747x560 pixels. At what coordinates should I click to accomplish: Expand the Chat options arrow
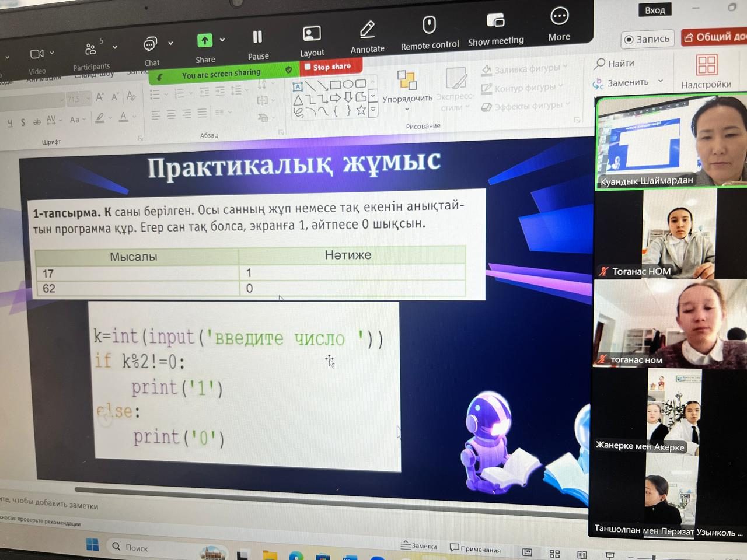[x=170, y=43]
